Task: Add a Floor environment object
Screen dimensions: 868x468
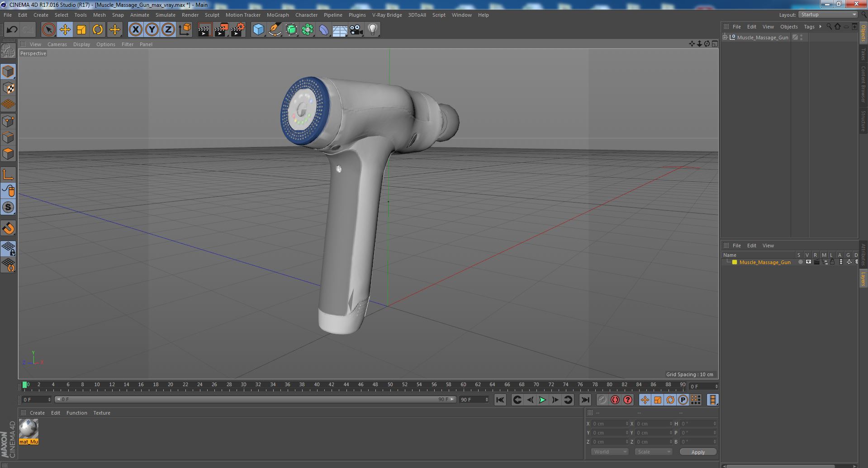Action: pyautogui.click(x=340, y=30)
